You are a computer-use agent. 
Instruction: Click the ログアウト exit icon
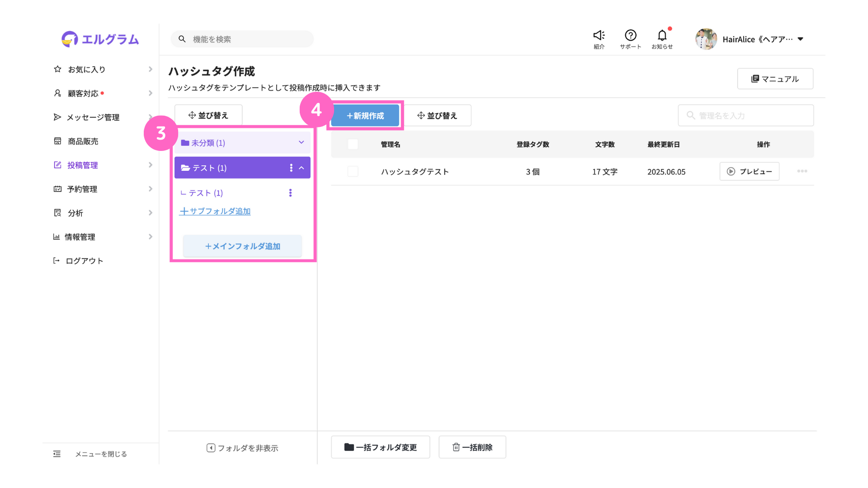(57, 261)
